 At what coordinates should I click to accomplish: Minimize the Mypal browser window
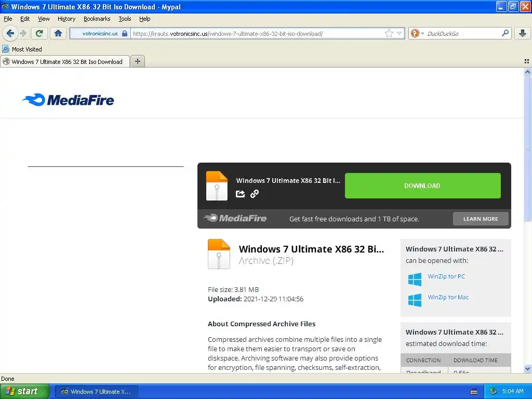click(x=501, y=6)
